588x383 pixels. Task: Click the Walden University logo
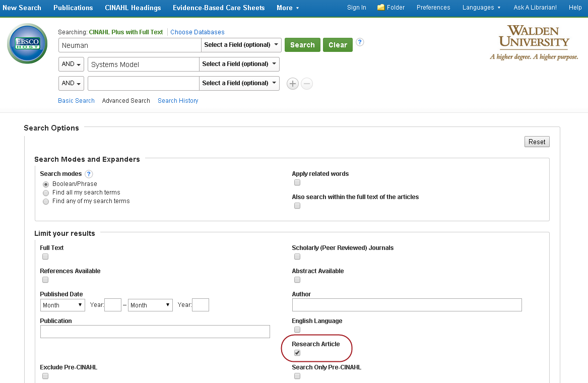point(534,42)
